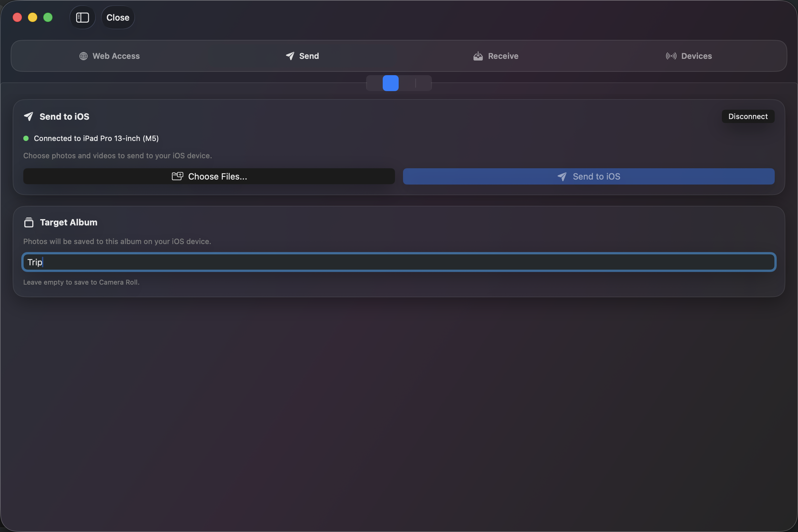This screenshot has width=798, height=532.
Task: Click the green connection status dot
Action: (x=26, y=138)
